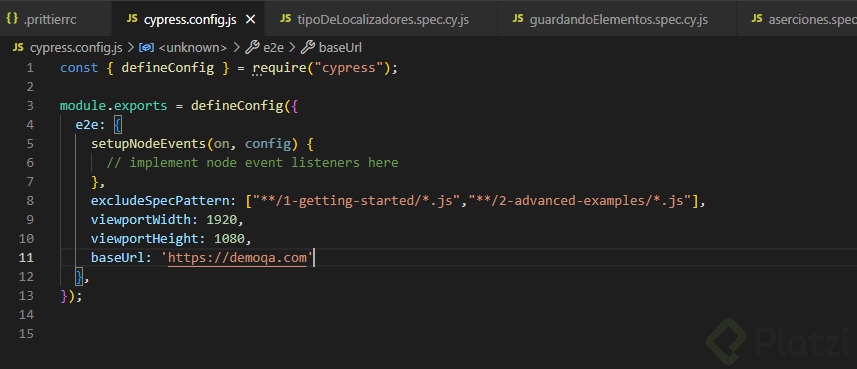Click excludeSpecPattern on line 8
This screenshot has height=369, width=857.
click(160, 201)
